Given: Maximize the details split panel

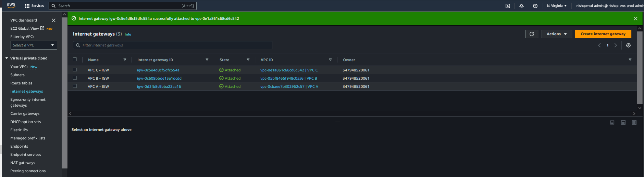Looking at the screenshot, I should point(634,123).
